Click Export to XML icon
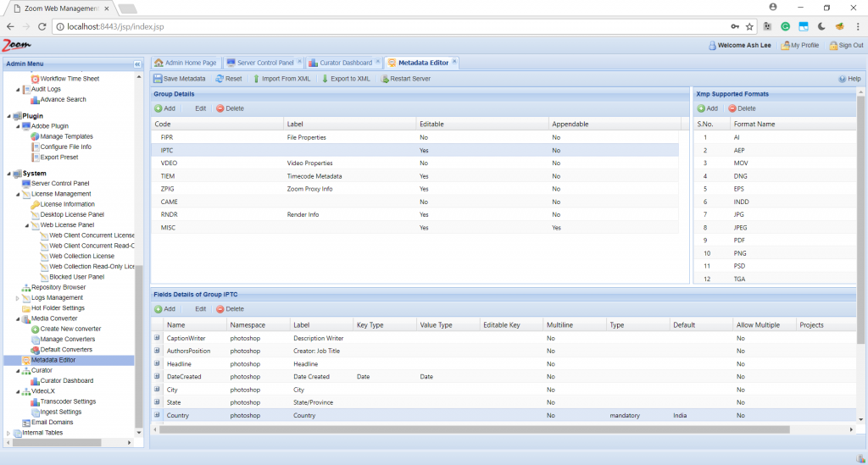Viewport: 868px width, 465px height. click(x=325, y=79)
